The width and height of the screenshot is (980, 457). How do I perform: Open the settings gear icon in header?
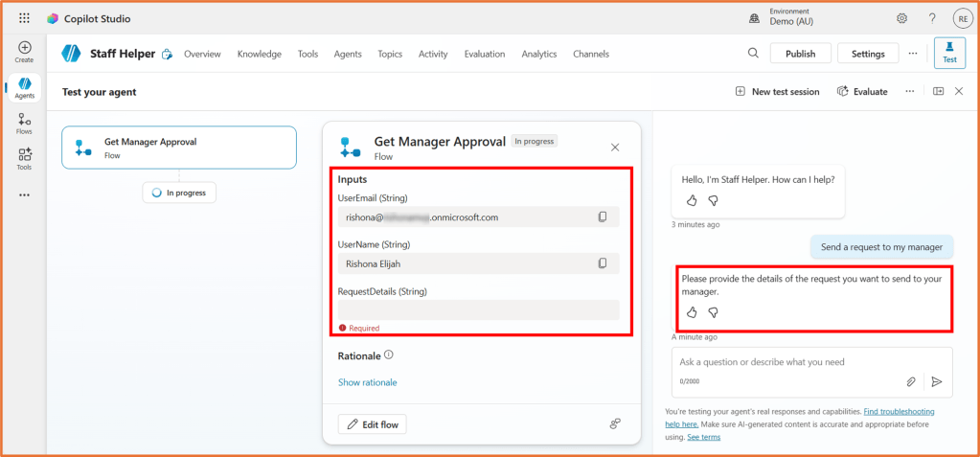coord(901,19)
